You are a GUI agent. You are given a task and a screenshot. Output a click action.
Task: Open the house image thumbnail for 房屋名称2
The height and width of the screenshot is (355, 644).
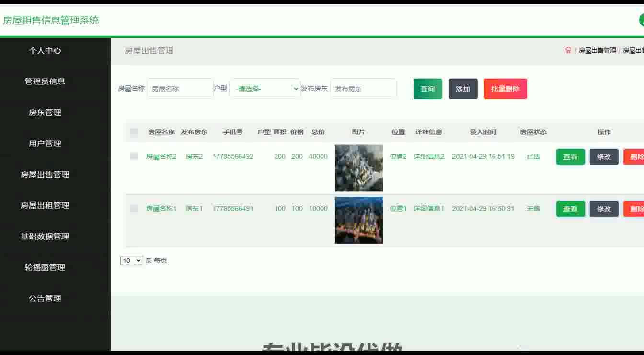(x=359, y=168)
